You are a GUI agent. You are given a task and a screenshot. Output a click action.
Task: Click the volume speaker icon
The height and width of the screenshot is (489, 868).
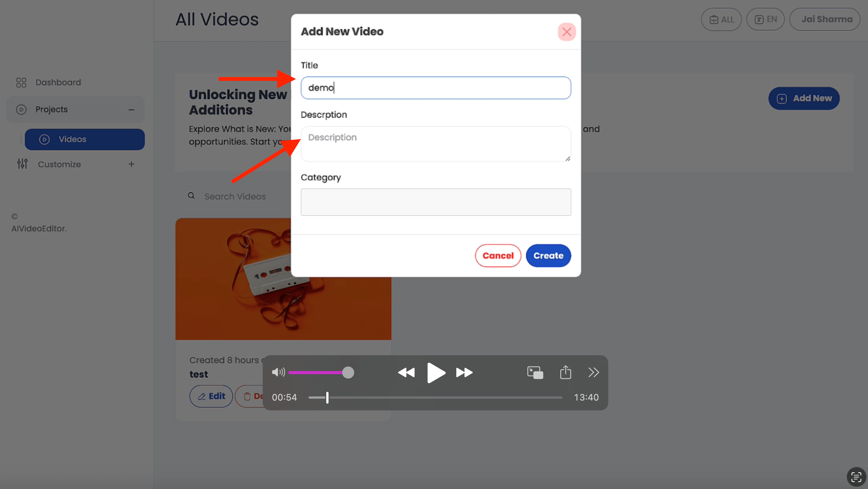click(278, 372)
